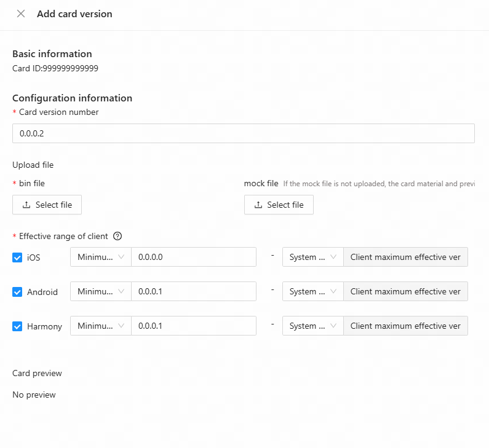
Task: Select file for the bin file upload
Action: point(47,205)
